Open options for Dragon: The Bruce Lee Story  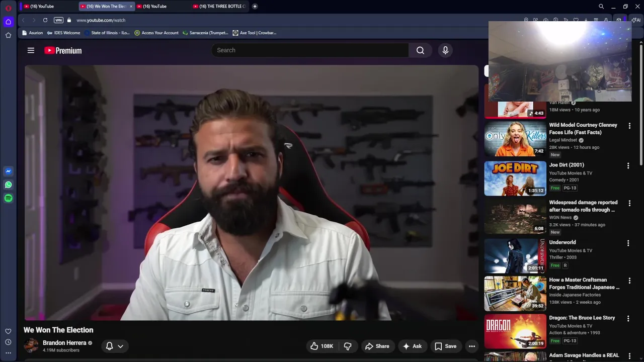point(628,318)
